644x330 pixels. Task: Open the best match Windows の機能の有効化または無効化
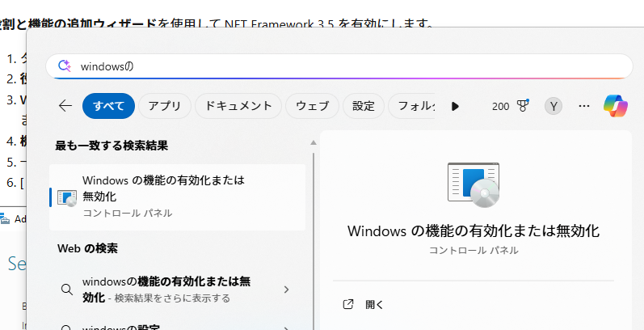[177, 197]
